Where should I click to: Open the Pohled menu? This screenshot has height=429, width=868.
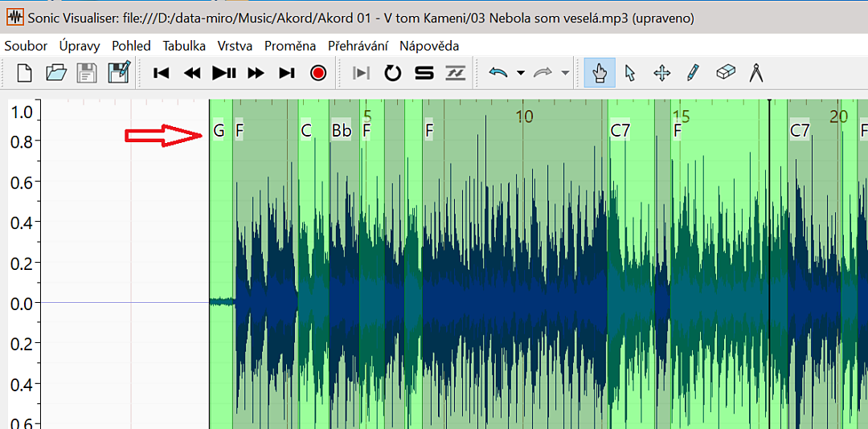click(131, 46)
